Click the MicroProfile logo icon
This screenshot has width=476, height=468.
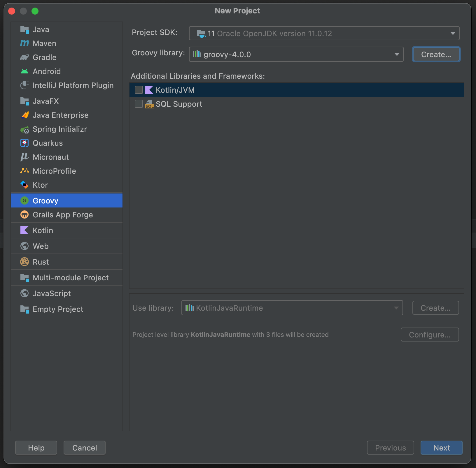(24, 171)
